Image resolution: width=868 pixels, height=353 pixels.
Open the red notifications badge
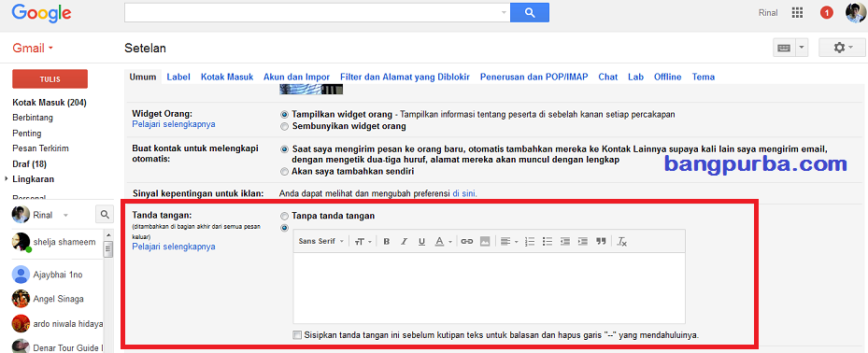(827, 13)
